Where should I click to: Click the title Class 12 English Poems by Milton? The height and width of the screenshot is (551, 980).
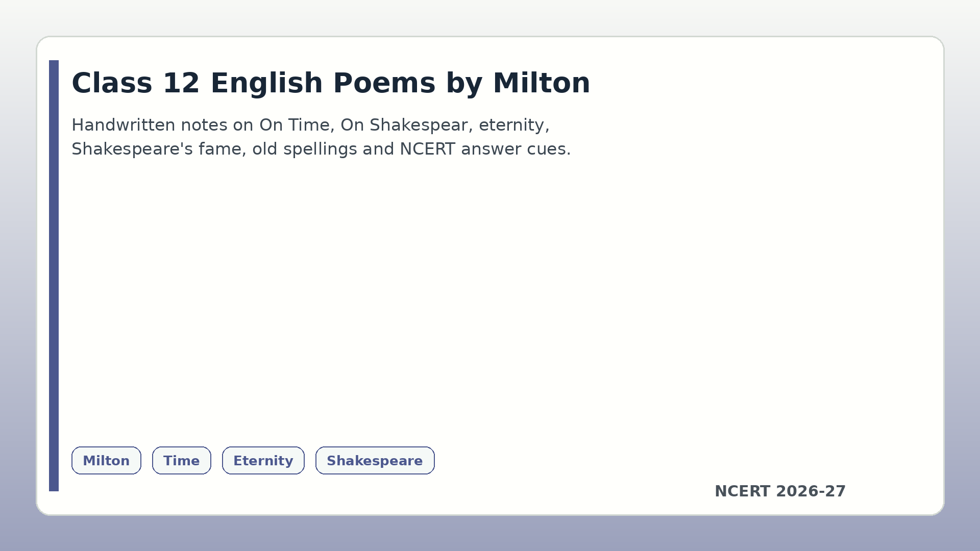click(331, 83)
